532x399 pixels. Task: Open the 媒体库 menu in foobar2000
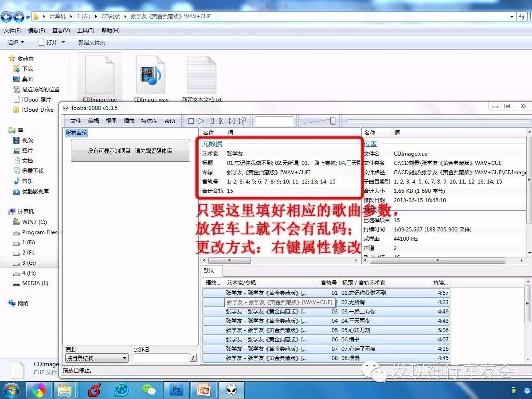point(149,121)
